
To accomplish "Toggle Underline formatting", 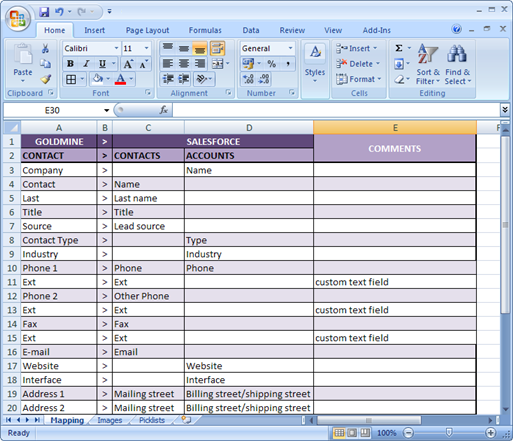I will coord(102,63).
